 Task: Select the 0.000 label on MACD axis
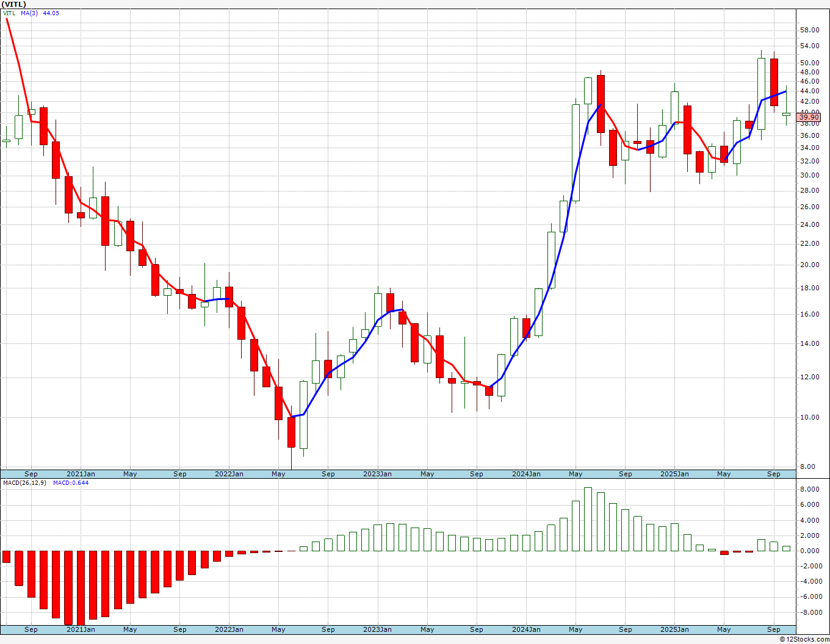[809, 551]
